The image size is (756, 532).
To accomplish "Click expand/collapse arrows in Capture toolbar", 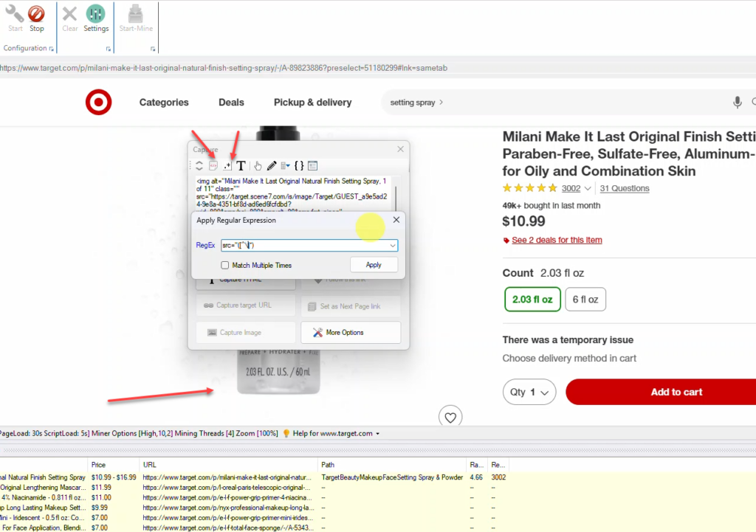I will click(199, 166).
